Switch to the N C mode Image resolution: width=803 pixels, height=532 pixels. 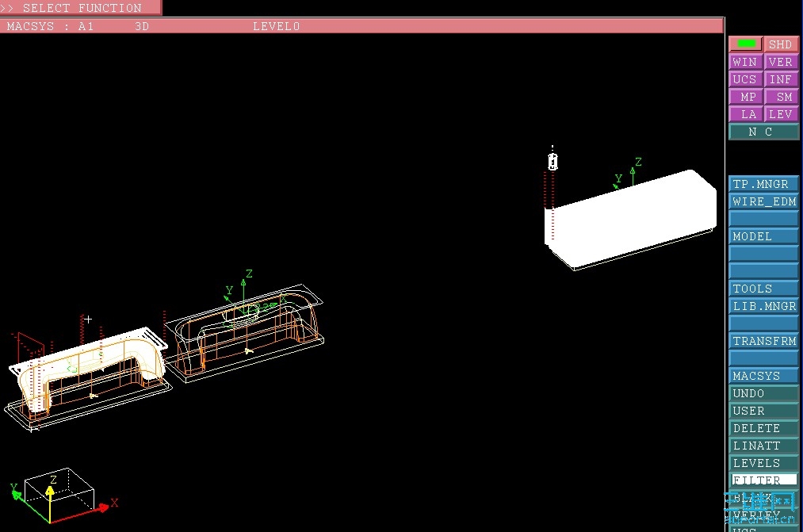(x=763, y=132)
